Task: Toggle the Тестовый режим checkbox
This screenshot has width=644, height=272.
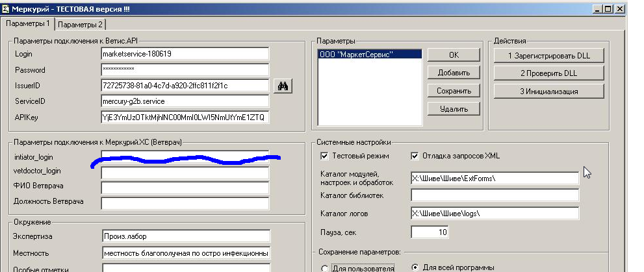Action: point(325,156)
